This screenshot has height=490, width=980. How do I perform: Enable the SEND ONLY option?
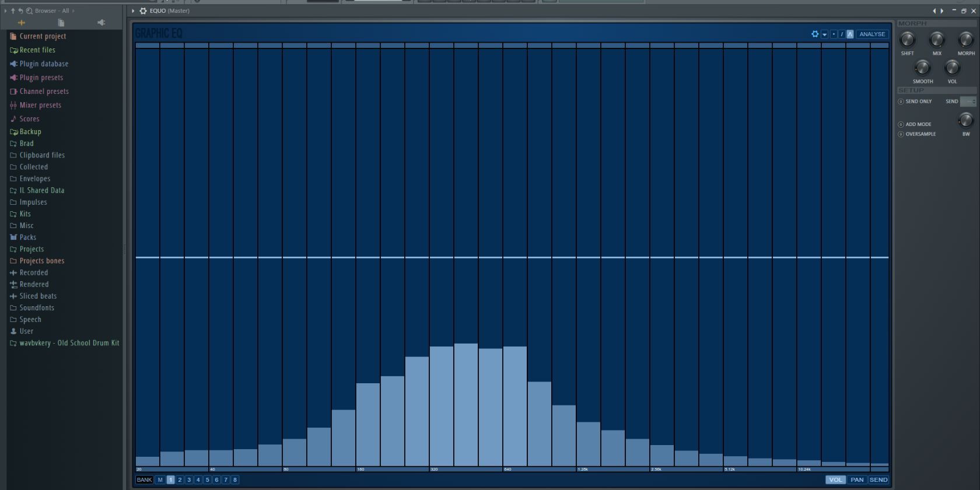pyautogui.click(x=915, y=101)
